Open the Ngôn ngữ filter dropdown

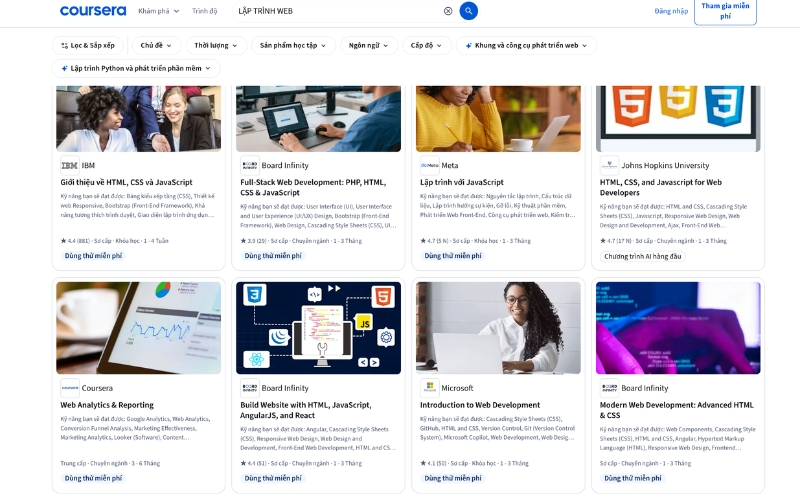tap(368, 45)
